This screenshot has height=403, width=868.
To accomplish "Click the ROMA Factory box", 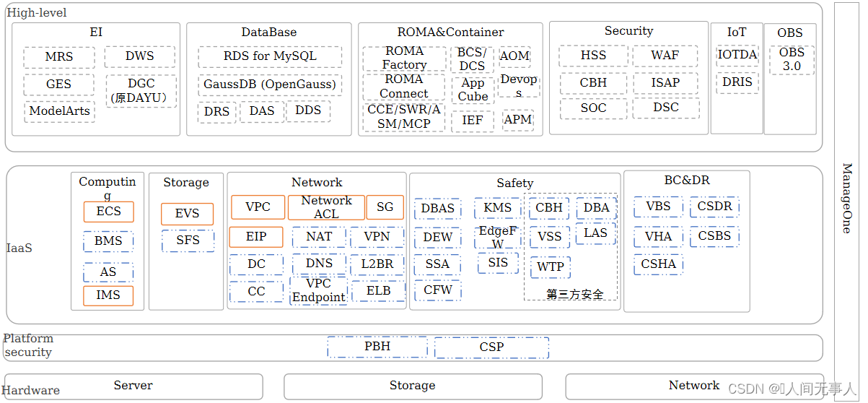I will click(404, 58).
